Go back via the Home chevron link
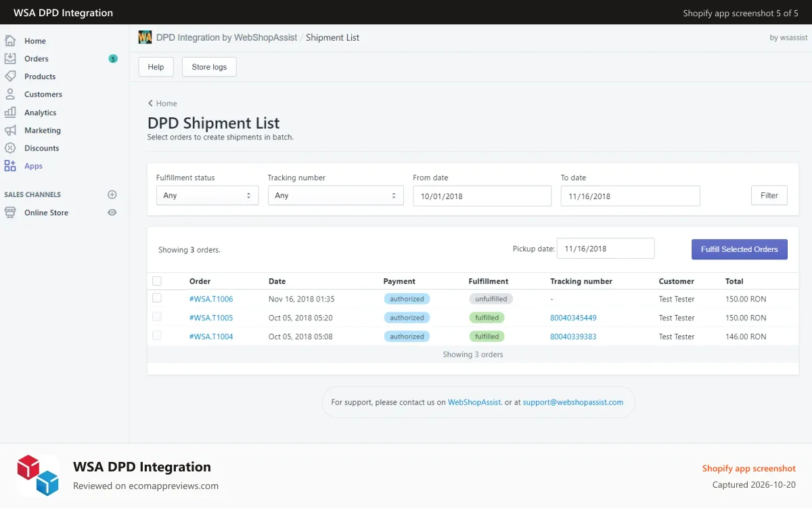The width and height of the screenshot is (812, 508). coord(162,104)
